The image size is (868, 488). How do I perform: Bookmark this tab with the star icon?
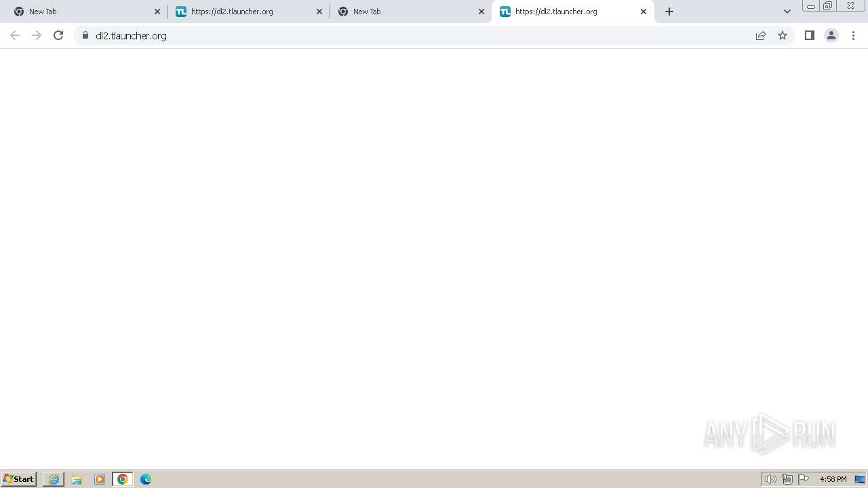(x=783, y=35)
